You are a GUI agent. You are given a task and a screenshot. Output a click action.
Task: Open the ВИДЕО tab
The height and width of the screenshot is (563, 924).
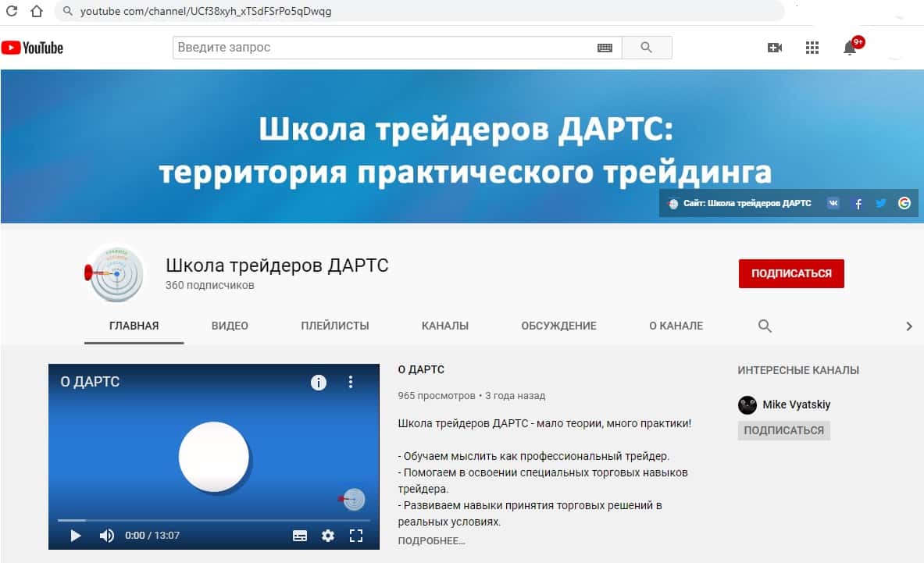point(230,326)
